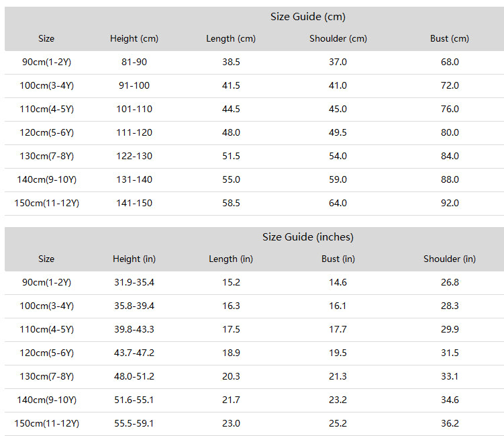
Task: Click the 49.5 shoulder cell
Action: (x=338, y=132)
